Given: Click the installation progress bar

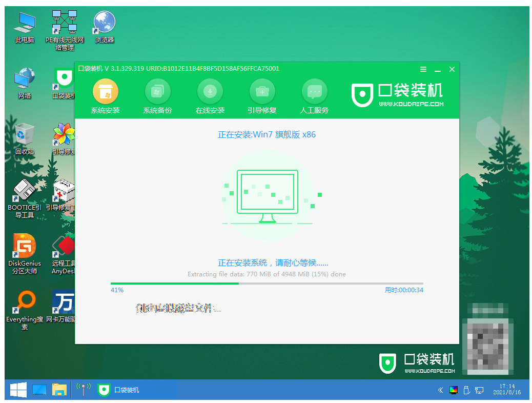Looking at the screenshot, I should coord(267,283).
